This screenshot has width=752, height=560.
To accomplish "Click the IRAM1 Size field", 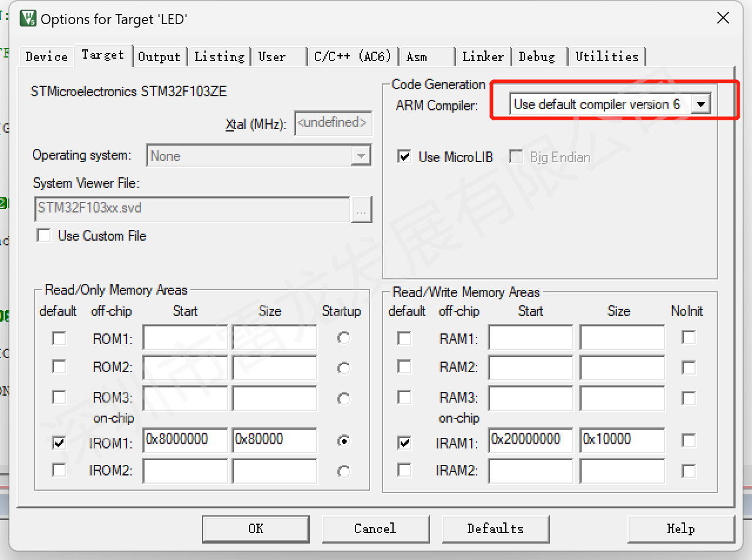I will (x=622, y=440).
